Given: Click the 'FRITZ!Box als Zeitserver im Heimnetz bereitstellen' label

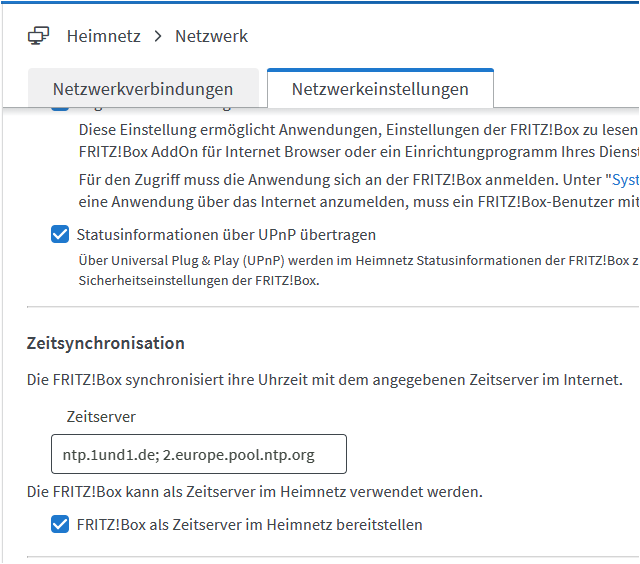Looking at the screenshot, I should click(250, 524).
